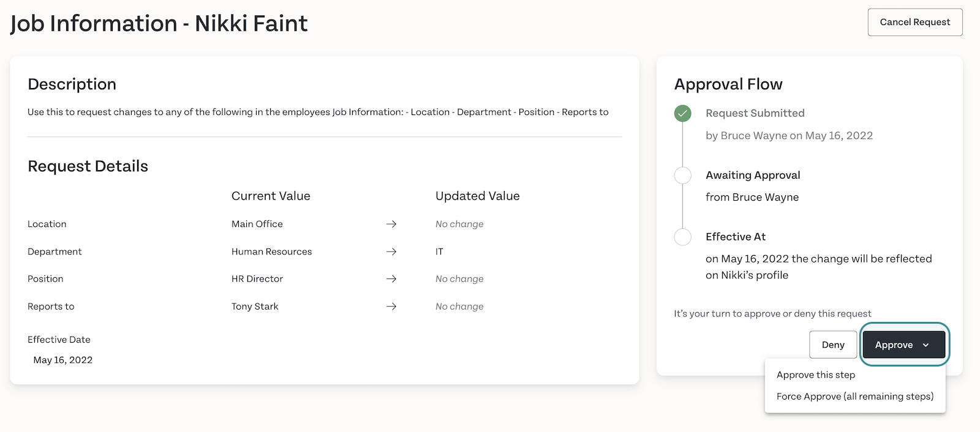This screenshot has height=432, width=980.
Task: Toggle the chevron on the Approve button
Action: [925, 345]
